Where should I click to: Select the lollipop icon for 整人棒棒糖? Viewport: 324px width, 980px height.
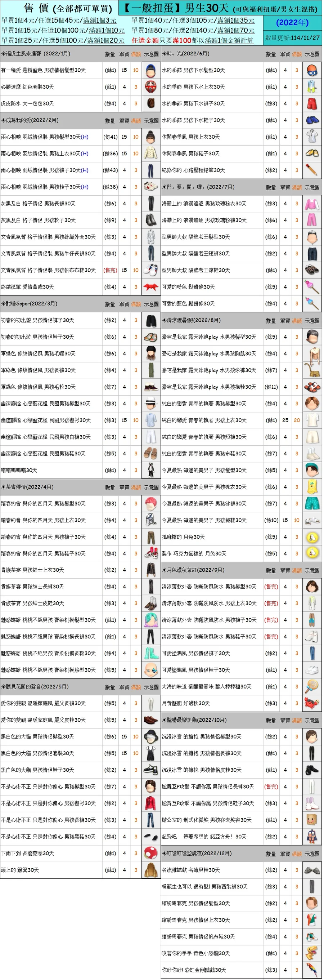tap(311, 687)
